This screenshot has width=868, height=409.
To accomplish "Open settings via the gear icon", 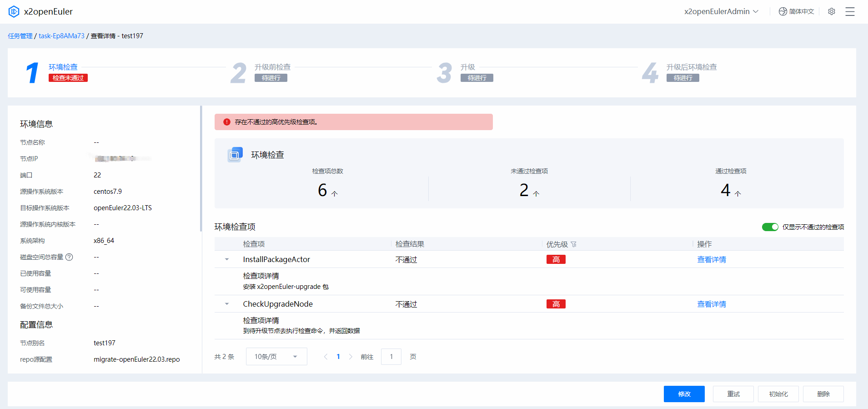I will [831, 11].
